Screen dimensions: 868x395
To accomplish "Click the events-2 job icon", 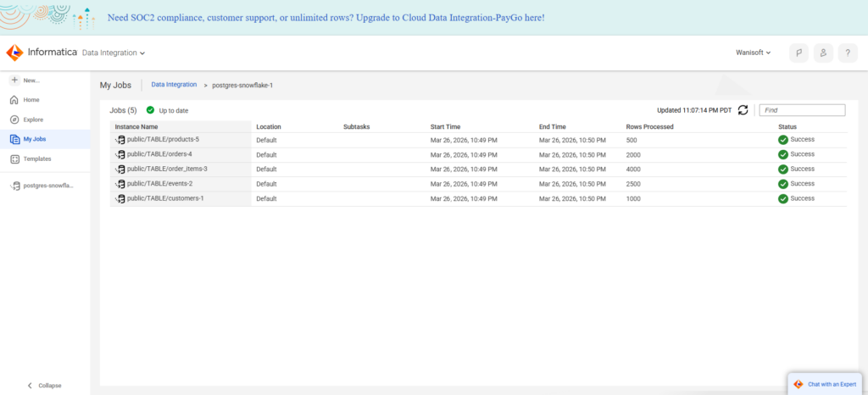I will pyautogui.click(x=120, y=184).
